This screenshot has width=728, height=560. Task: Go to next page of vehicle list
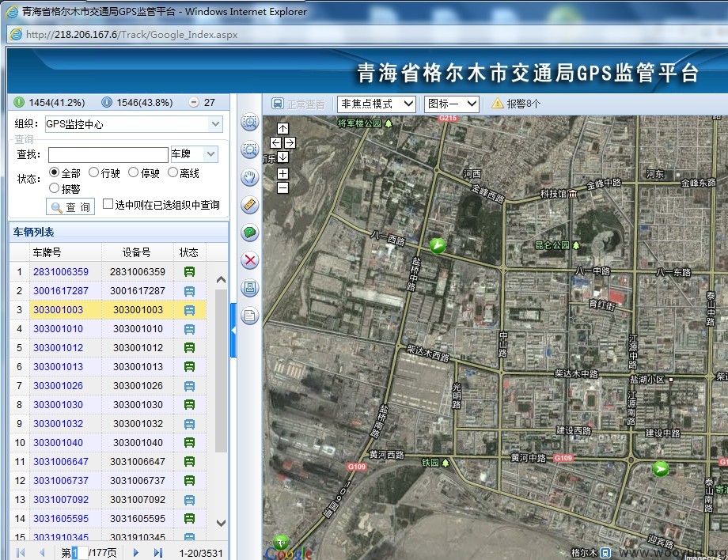tap(135, 553)
